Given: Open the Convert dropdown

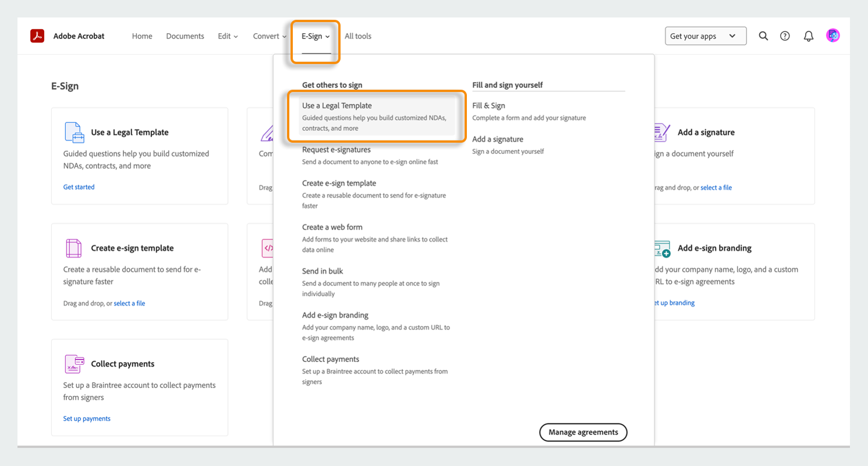Looking at the screenshot, I should (x=269, y=36).
